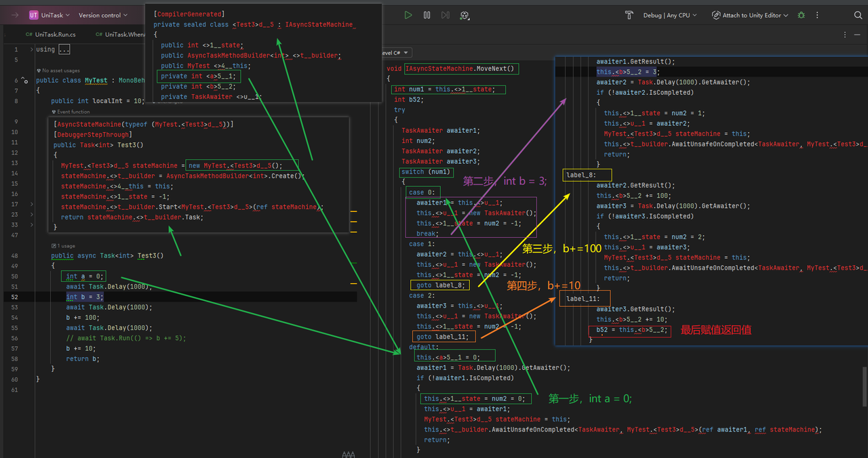This screenshot has width=868, height=458.
Task: Expand the folded region at line 17
Action: 32,204
